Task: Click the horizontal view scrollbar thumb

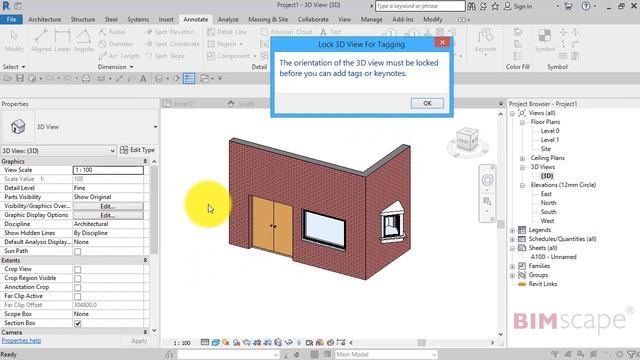Action: pyautogui.click(x=422, y=342)
